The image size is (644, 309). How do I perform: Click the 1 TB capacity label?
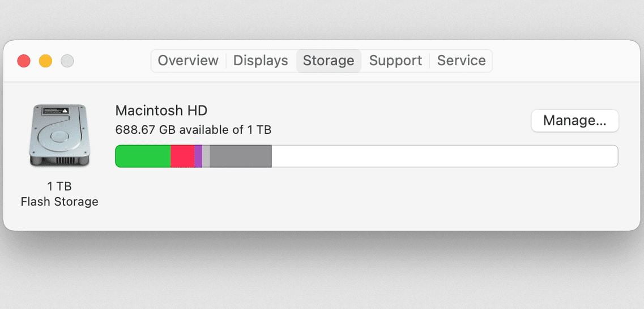(x=59, y=187)
